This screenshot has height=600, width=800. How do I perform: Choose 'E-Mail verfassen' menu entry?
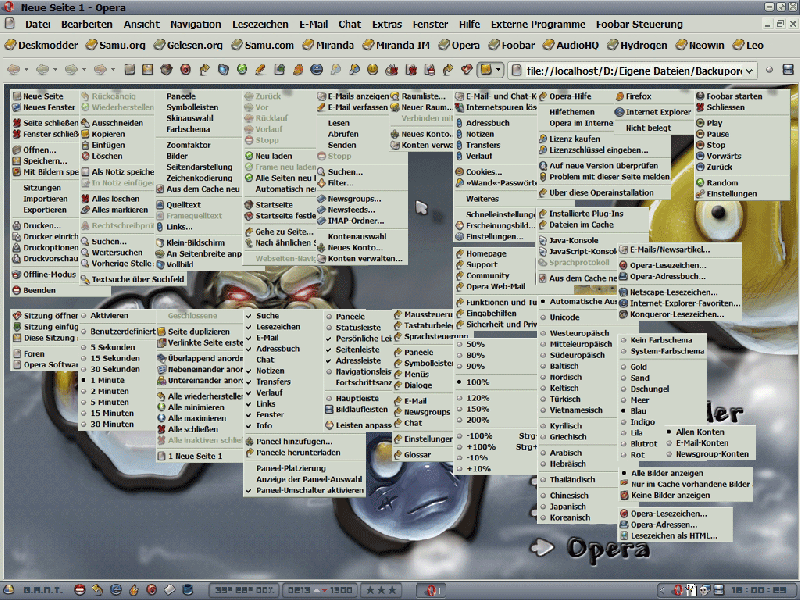[x=353, y=107]
